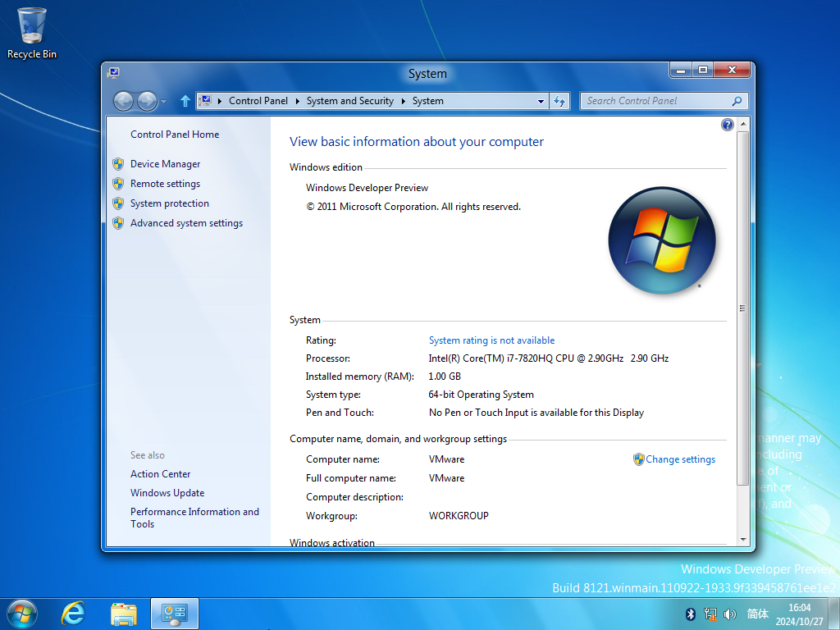The image size is (840, 630).
Task: Click the shield icon beside Remote settings
Action: [118, 184]
